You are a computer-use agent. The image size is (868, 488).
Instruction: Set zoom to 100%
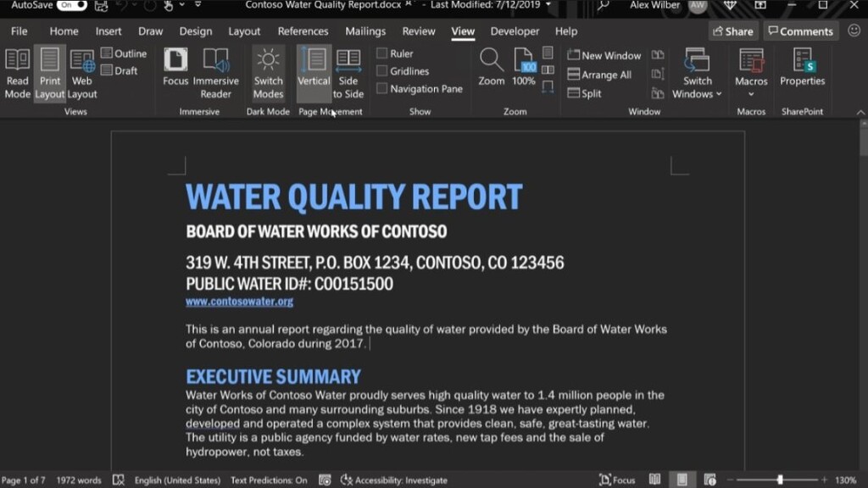(x=524, y=68)
